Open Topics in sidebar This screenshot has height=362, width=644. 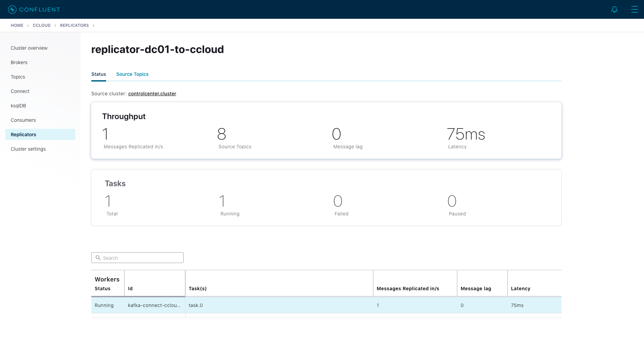(x=40, y=77)
